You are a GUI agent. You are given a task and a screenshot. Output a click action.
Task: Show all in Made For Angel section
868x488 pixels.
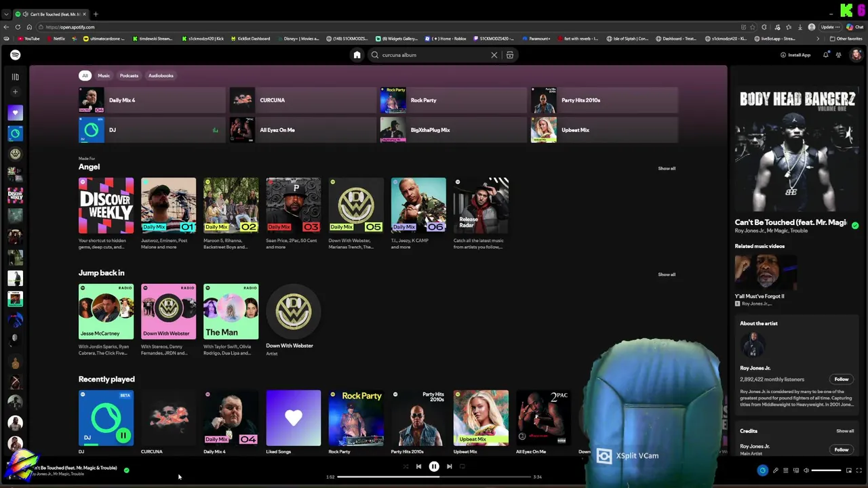pyautogui.click(x=667, y=168)
